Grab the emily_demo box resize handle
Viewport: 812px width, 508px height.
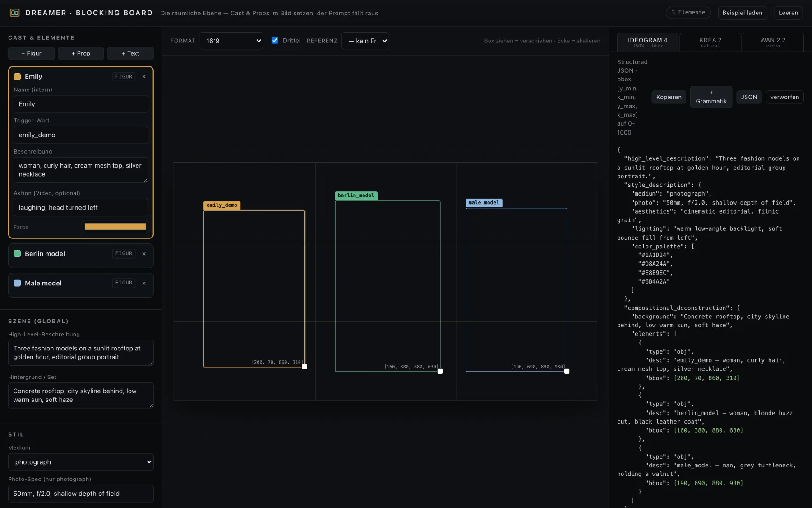pos(304,367)
